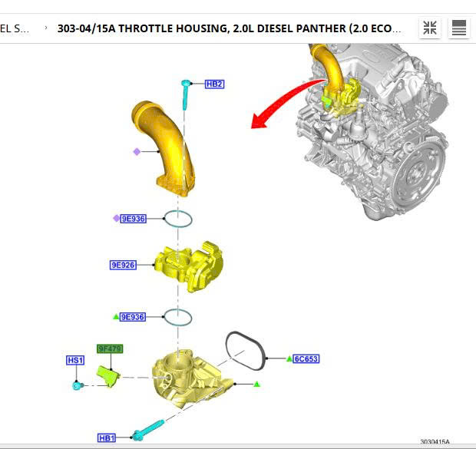Click the 9E926 part callout label
Viewport: 476px width, 449px height.
pos(123,266)
